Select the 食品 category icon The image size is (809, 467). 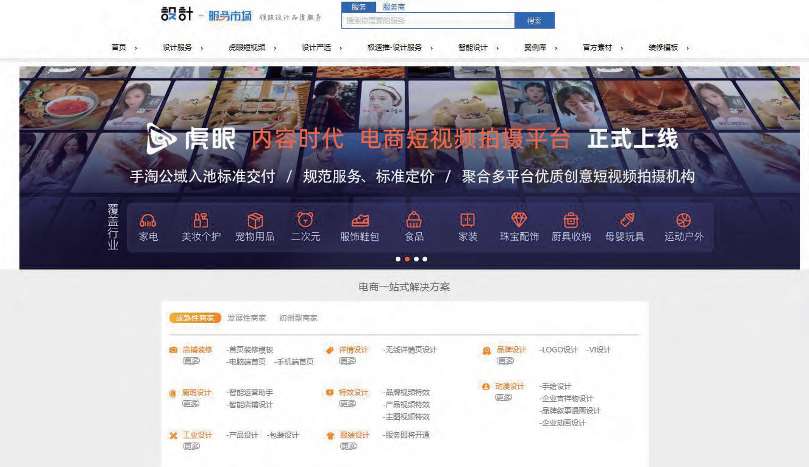[413, 220]
